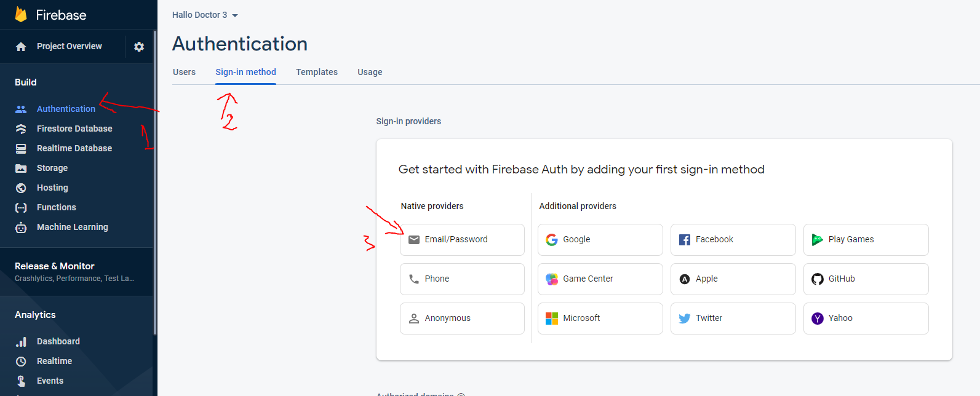
Task: Open the Templates tab
Action: click(x=316, y=72)
